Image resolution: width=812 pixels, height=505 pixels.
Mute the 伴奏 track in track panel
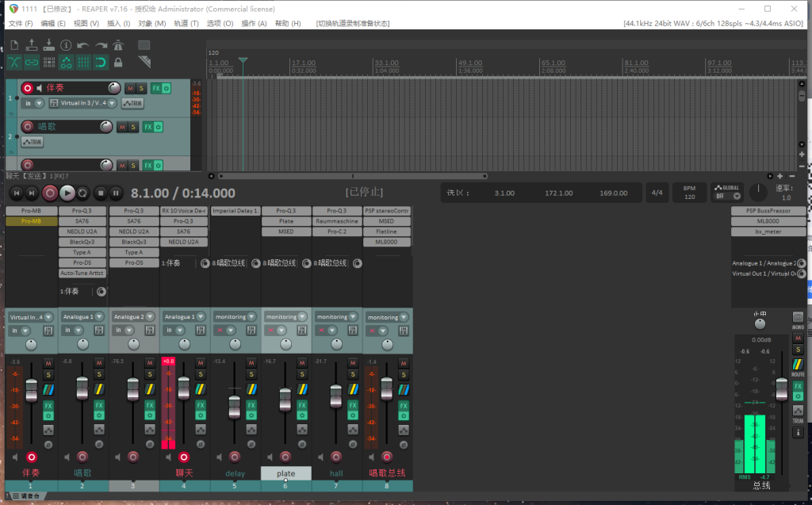coord(130,89)
